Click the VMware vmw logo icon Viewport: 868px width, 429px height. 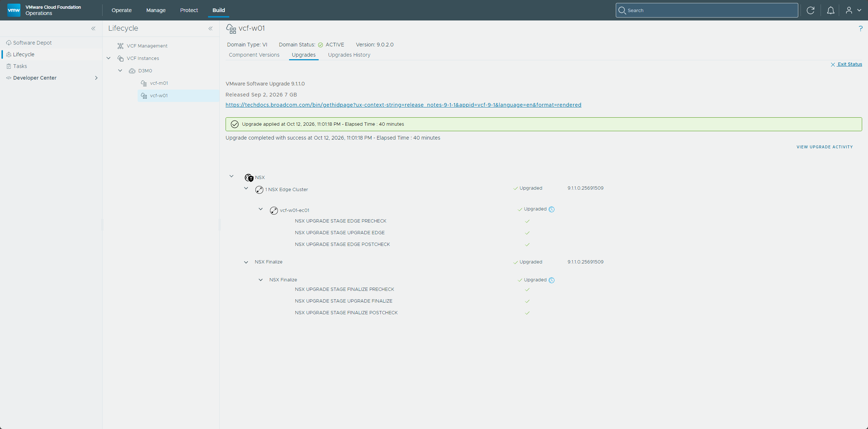tap(14, 10)
